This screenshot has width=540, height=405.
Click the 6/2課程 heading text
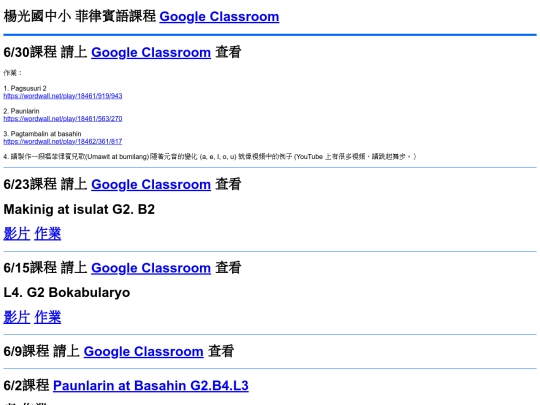pyautogui.click(x=27, y=385)
